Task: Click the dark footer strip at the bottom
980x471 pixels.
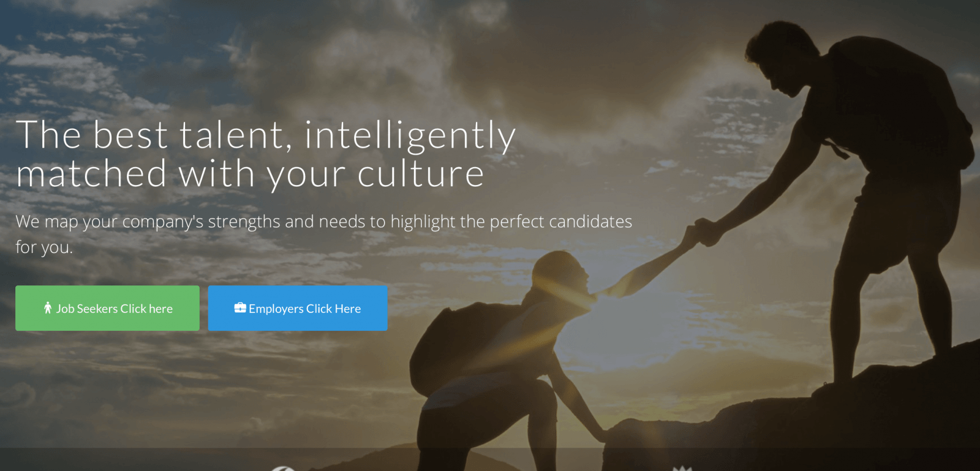Action: (x=490, y=459)
